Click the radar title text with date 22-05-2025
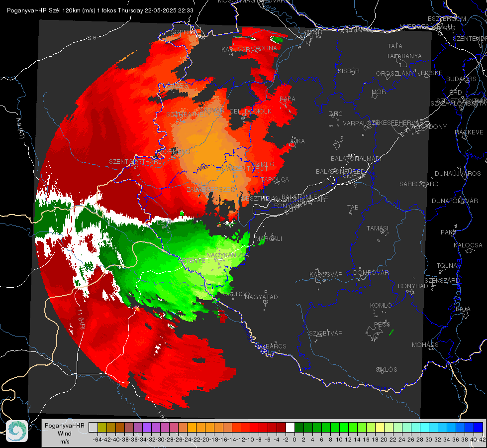Image resolution: width=487 pixels, height=448 pixels. (100, 10)
